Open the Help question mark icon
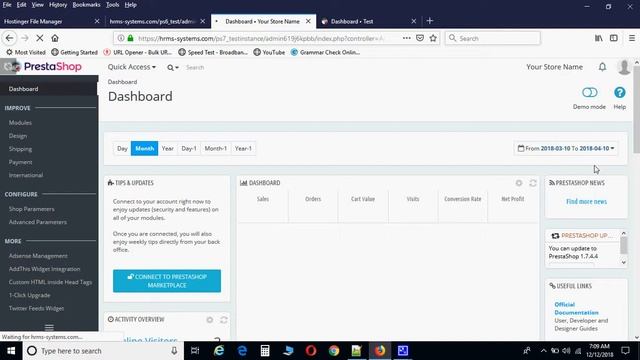Screen dimensions: 640x360 (620, 93)
